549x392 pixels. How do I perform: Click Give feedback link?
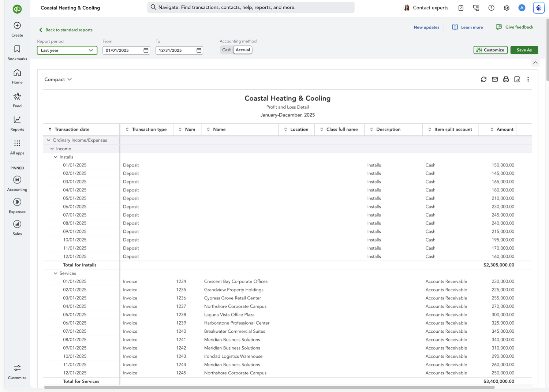click(514, 27)
